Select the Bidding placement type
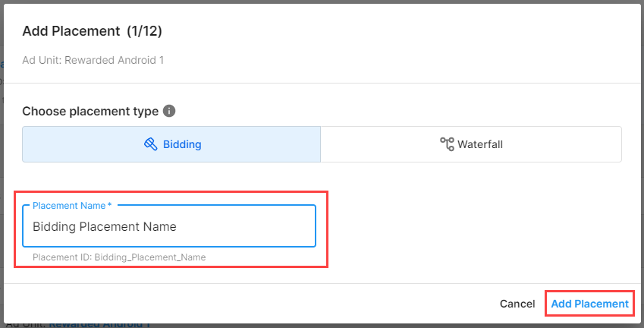Image resolution: width=644 pixels, height=328 pixels. [171, 144]
